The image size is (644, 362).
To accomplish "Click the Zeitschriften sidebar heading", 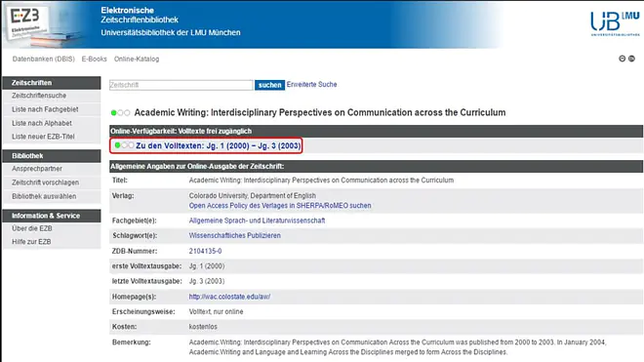I will 52,83.
